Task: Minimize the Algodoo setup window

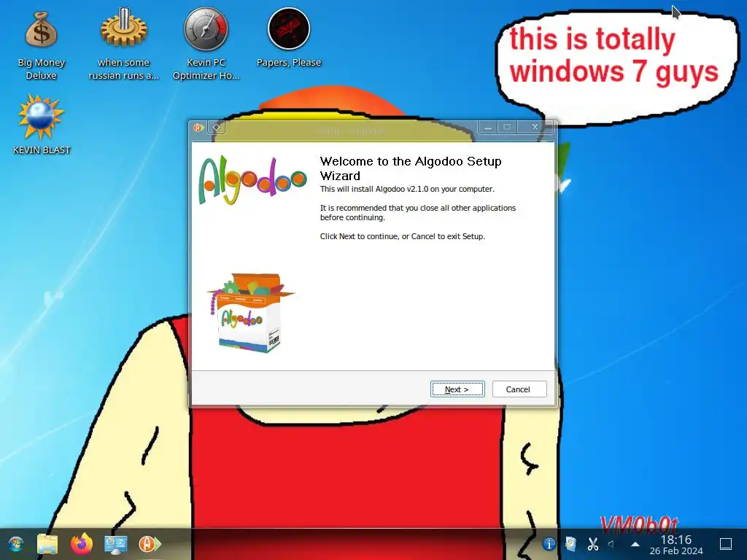Action: (x=488, y=128)
